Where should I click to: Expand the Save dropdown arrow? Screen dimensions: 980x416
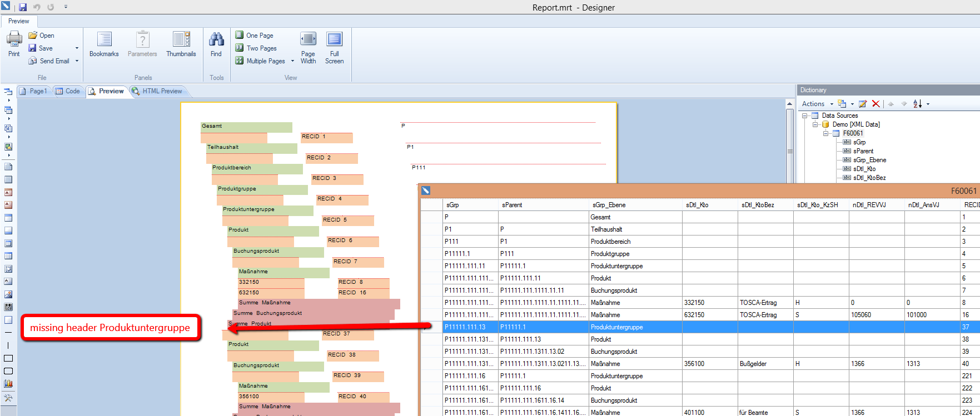pyautogui.click(x=77, y=48)
